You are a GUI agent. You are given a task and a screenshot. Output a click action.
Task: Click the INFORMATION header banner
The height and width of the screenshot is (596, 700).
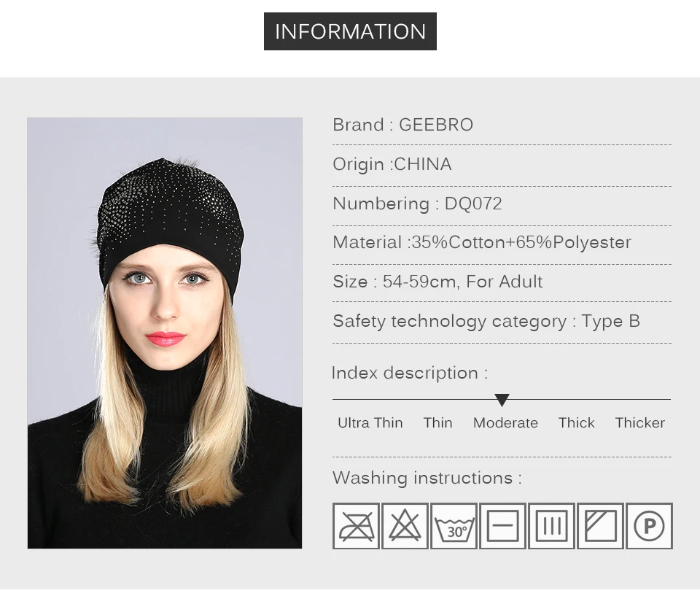point(351,31)
